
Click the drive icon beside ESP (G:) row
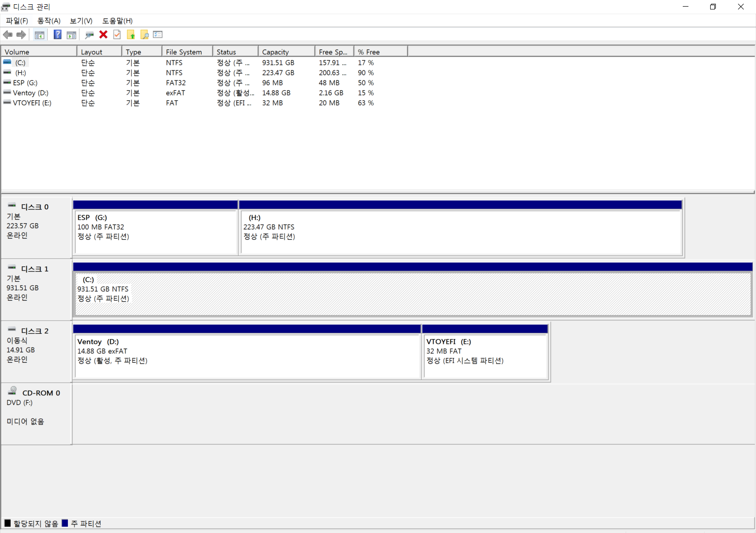7,82
